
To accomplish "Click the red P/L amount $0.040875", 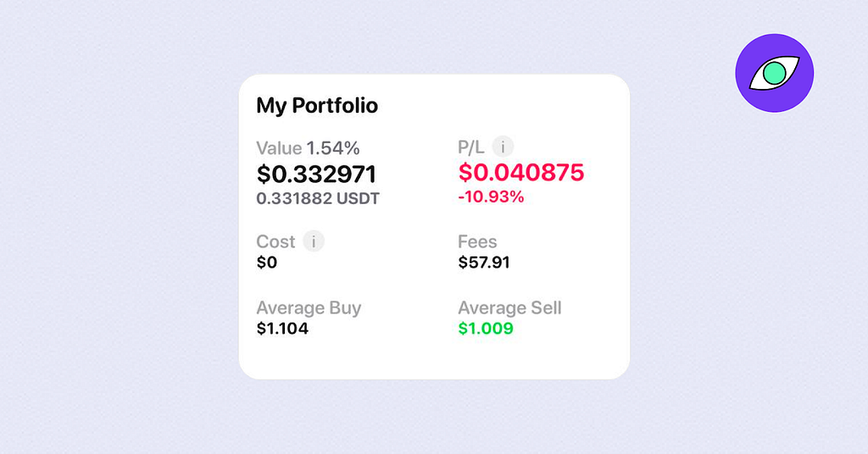I will point(521,173).
